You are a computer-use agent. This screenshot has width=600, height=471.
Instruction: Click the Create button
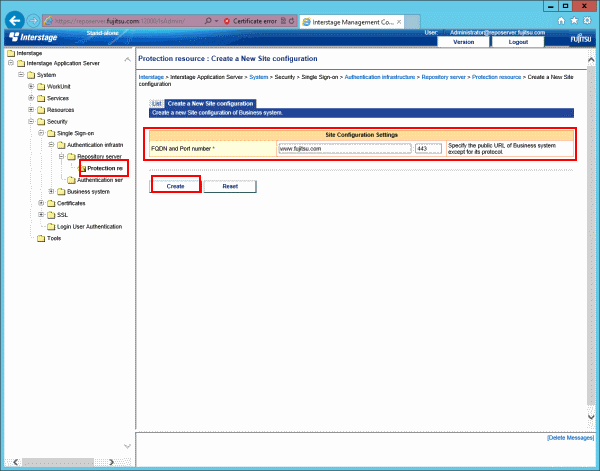coord(176,186)
